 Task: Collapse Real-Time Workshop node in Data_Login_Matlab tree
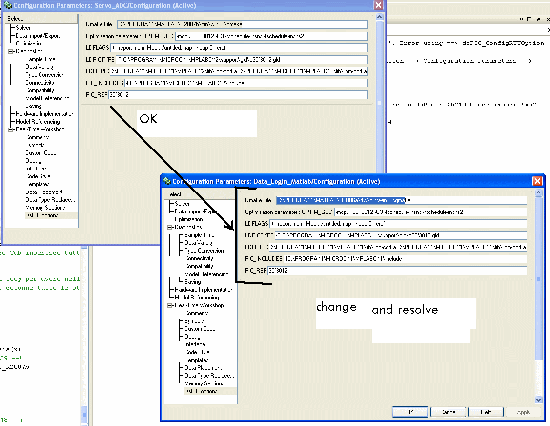click(170, 305)
